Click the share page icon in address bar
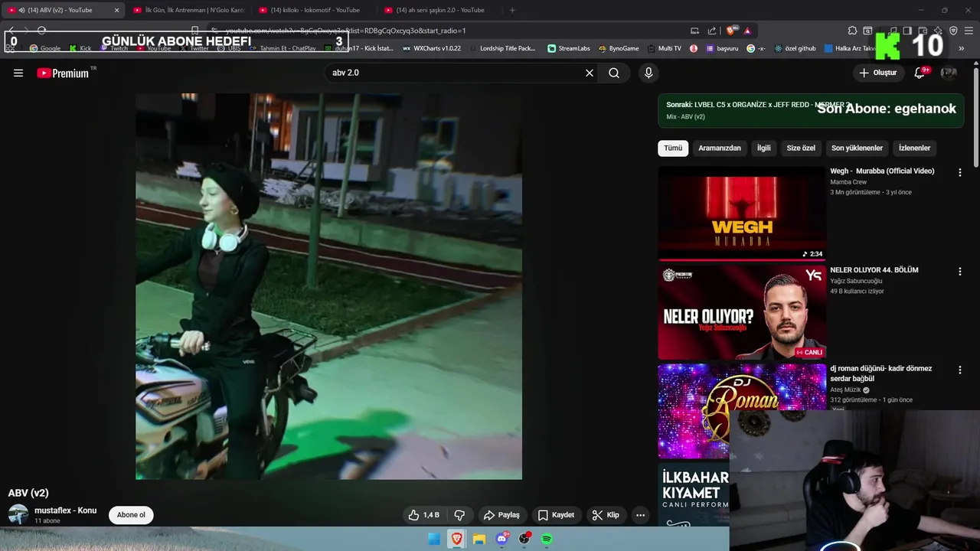Image resolution: width=980 pixels, height=551 pixels. point(712,31)
